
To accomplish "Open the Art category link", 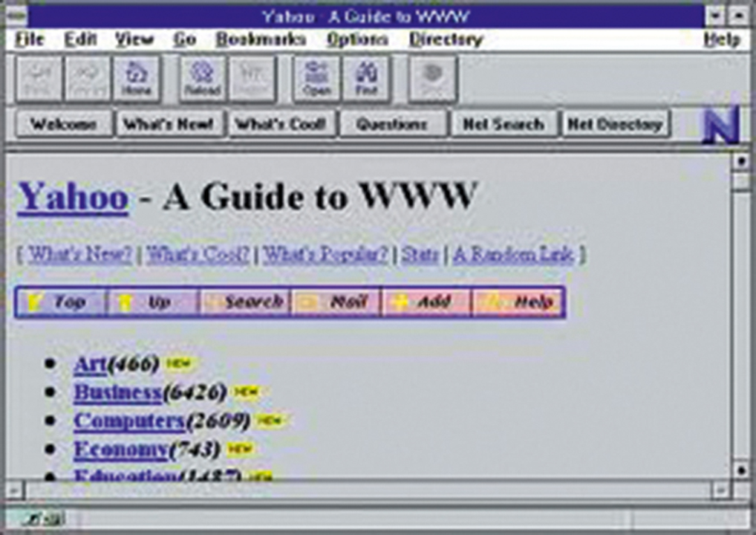I will (91, 364).
